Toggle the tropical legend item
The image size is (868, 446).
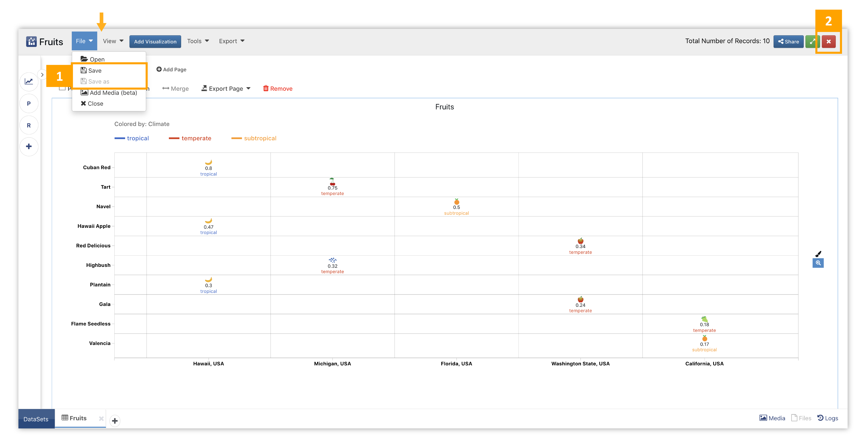132,138
